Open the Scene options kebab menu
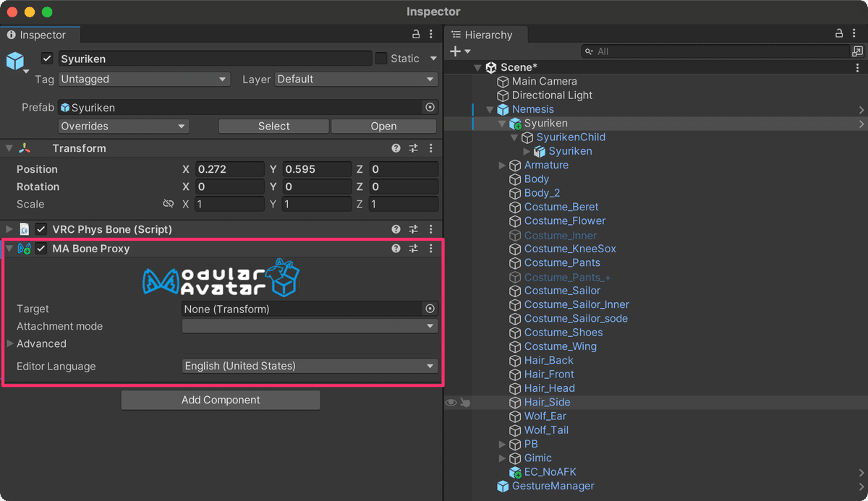This screenshot has height=501, width=868. (x=857, y=67)
